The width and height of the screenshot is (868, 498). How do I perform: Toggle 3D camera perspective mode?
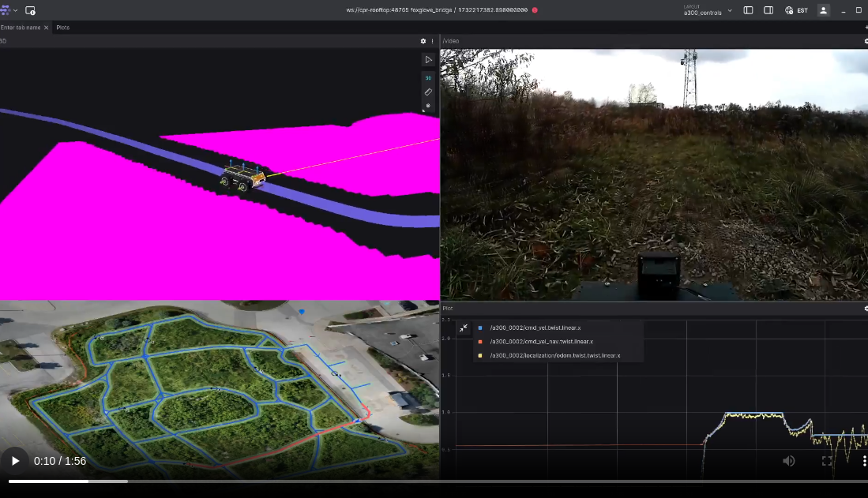click(x=428, y=78)
